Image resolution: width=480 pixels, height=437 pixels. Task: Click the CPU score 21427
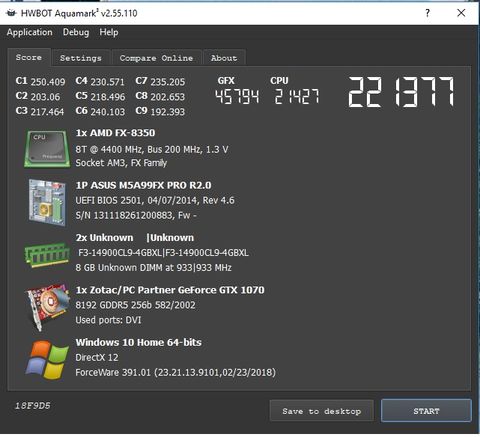(x=297, y=97)
